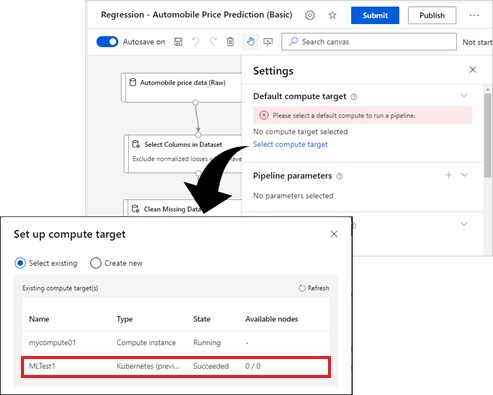Open pipeline settings gear icon
Image resolution: width=493 pixels, height=395 pixels.
[x=310, y=15]
